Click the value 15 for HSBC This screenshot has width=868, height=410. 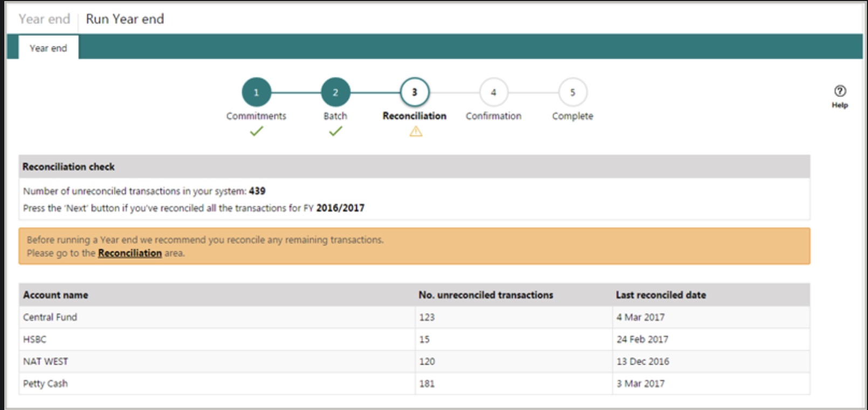(424, 339)
